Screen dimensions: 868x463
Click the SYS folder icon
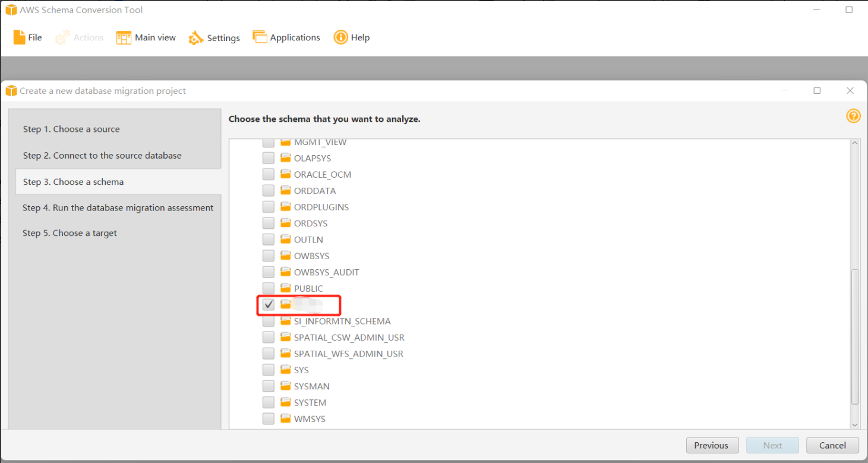coord(286,369)
